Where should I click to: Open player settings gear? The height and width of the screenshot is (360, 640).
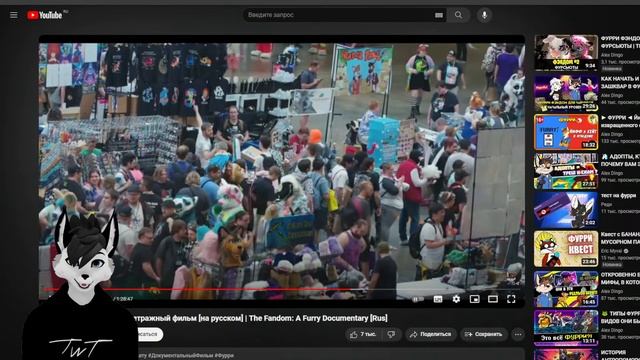coord(456,299)
